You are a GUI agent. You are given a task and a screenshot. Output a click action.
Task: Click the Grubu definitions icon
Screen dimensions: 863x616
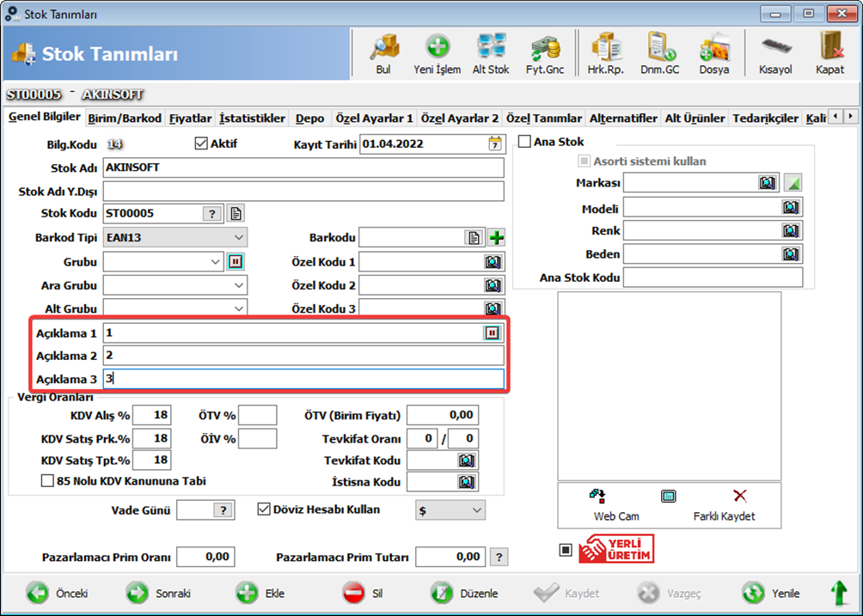236,262
